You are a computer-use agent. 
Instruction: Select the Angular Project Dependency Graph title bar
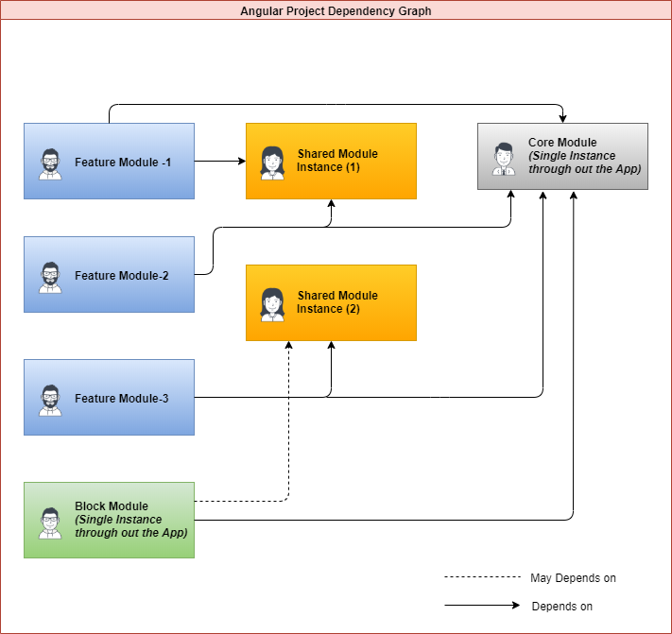coord(336,11)
